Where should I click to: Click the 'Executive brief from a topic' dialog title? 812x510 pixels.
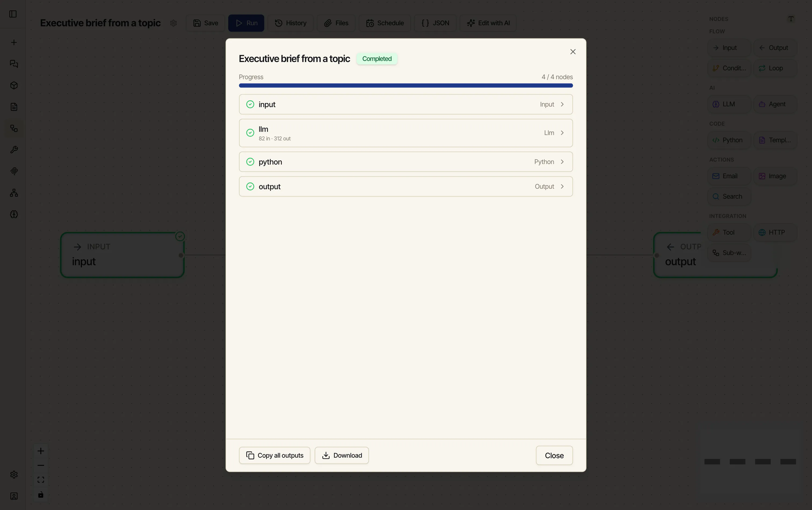point(294,59)
